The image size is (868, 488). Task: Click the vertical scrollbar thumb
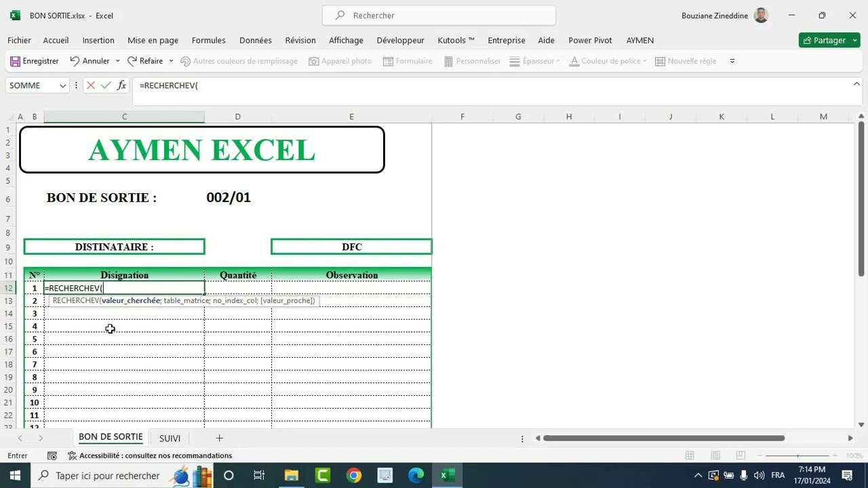point(861,199)
